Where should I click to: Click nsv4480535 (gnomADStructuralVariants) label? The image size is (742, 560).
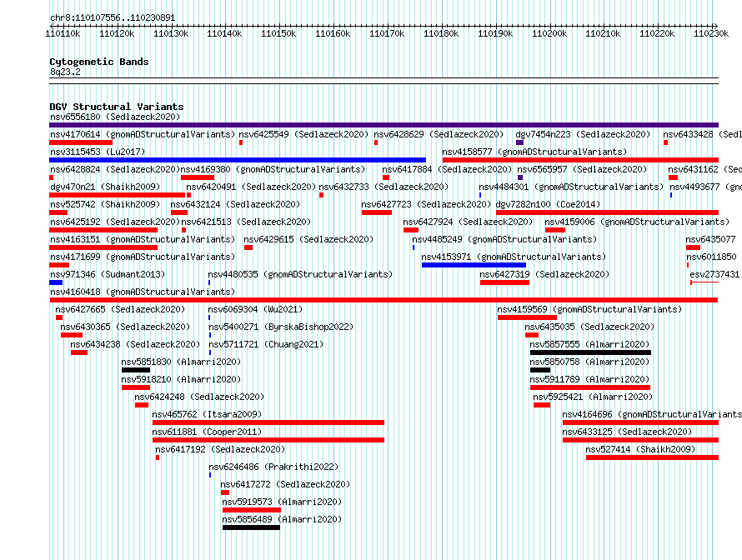click(x=300, y=274)
